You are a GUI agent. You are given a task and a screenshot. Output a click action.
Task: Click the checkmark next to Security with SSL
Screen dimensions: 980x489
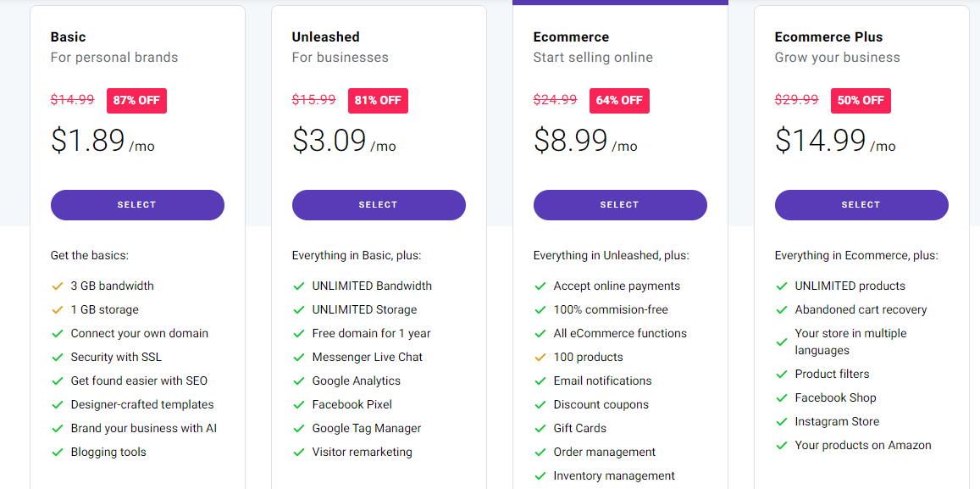pyautogui.click(x=58, y=358)
